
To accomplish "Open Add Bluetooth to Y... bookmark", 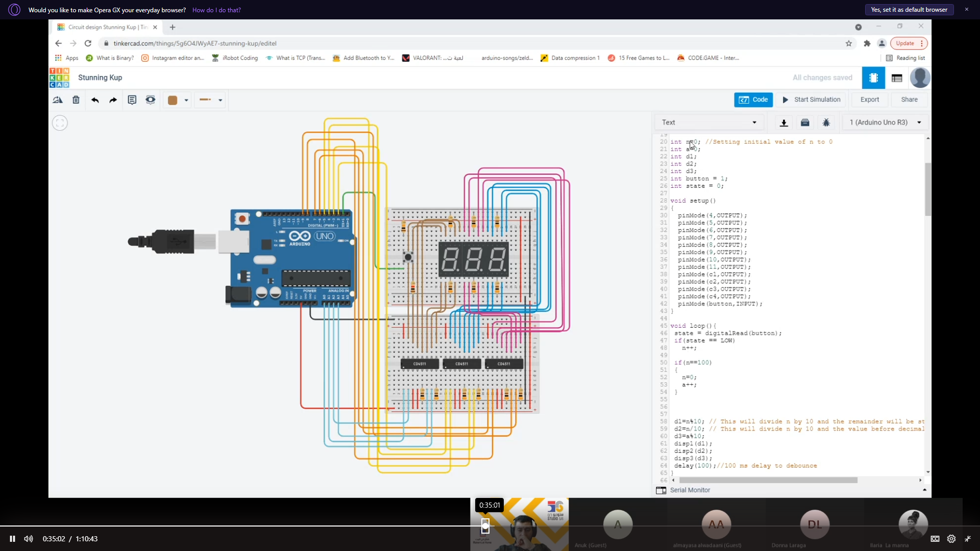I will tap(363, 58).
